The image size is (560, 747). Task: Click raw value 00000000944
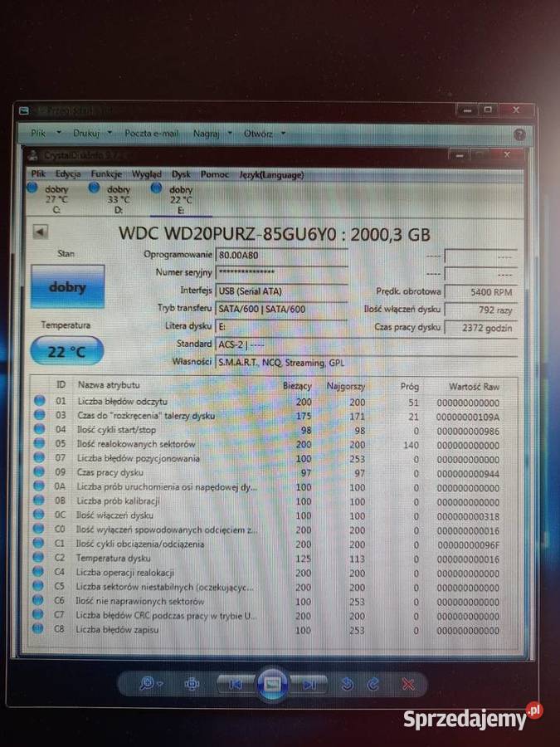468,474
